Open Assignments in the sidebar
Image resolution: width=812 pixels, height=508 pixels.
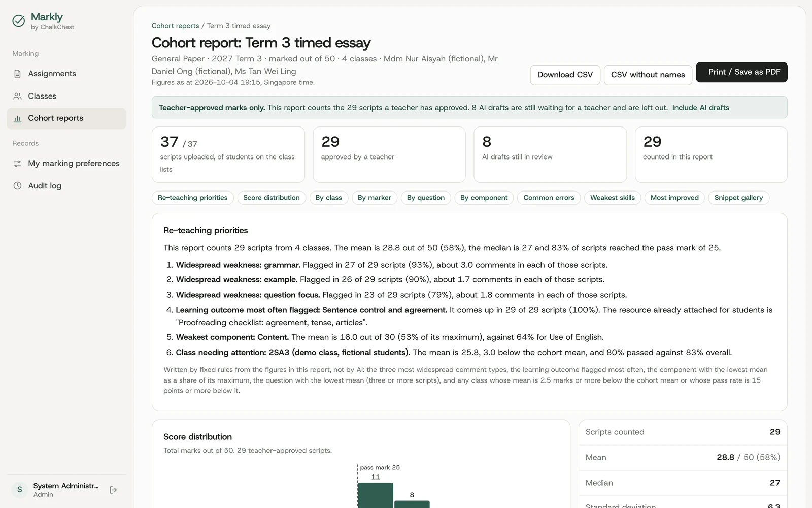(x=66, y=74)
